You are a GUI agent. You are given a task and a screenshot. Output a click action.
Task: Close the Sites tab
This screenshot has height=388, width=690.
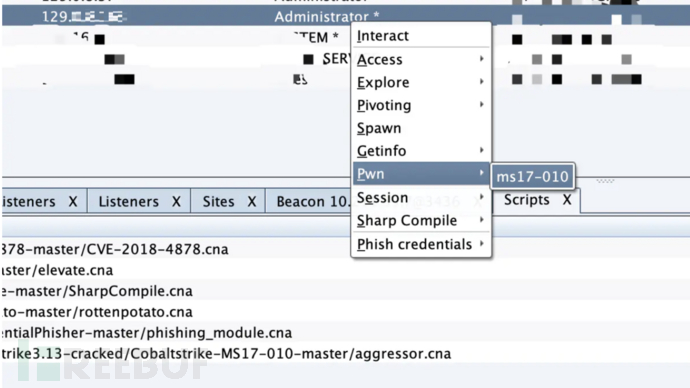[252, 201]
